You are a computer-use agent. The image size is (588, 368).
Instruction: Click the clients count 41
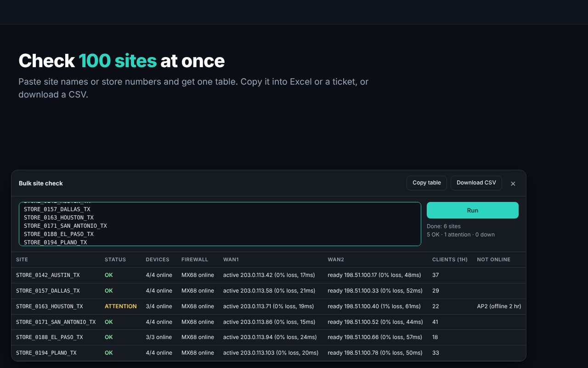436,322
